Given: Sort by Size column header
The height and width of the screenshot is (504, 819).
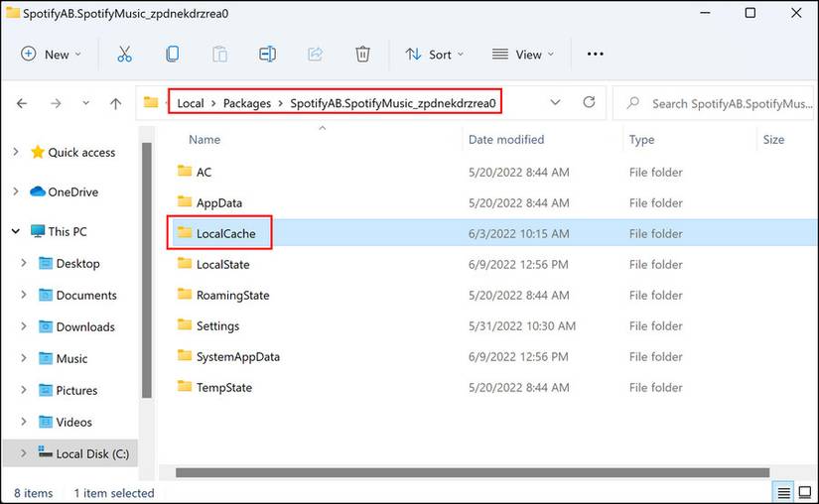Looking at the screenshot, I should (x=773, y=140).
